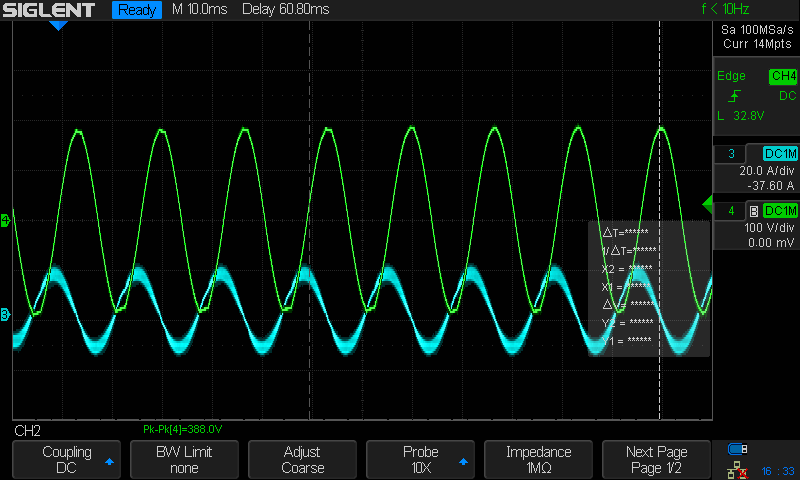Click channel 4 DC1M coupling badge
The height and width of the screenshot is (480, 800).
(x=781, y=211)
